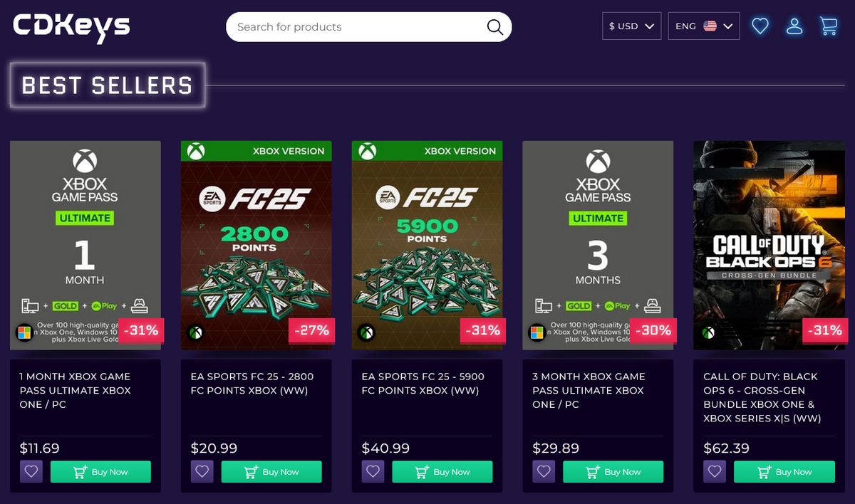Click the cart icon inside the first Buy Now button
855x504 pixels.
[81, 471]
